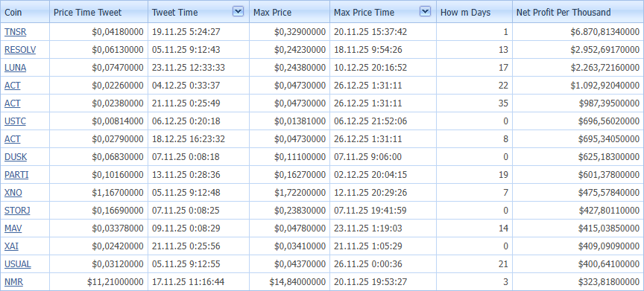Image resolution: width=644 pixels, height=291 pixels.
Task: Select max price time 10.12.25 20:16:52
Action: click(383, 68)
